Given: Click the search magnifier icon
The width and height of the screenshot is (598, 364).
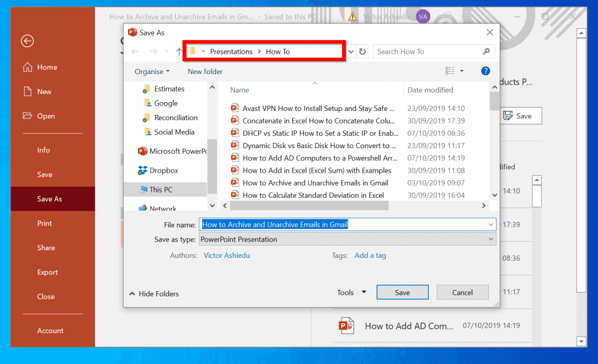Looking at the screenshot, I should click(486, 51).
